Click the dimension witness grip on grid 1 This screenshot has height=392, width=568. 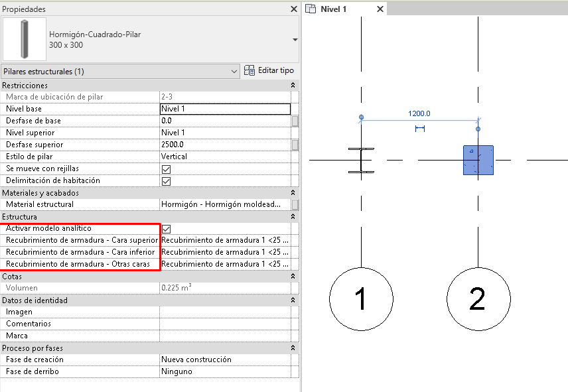(361, 117)
